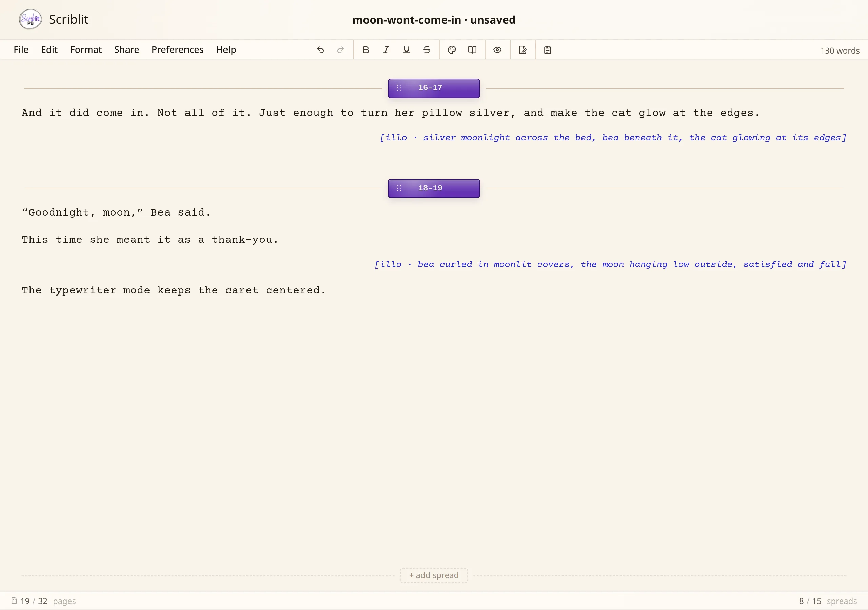Open the File menu
The image size is (868, 610).
click(x=21, y=49)
